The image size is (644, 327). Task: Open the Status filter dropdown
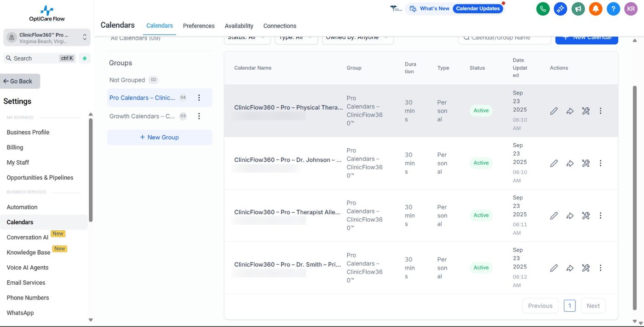click(x=247, y=39)
